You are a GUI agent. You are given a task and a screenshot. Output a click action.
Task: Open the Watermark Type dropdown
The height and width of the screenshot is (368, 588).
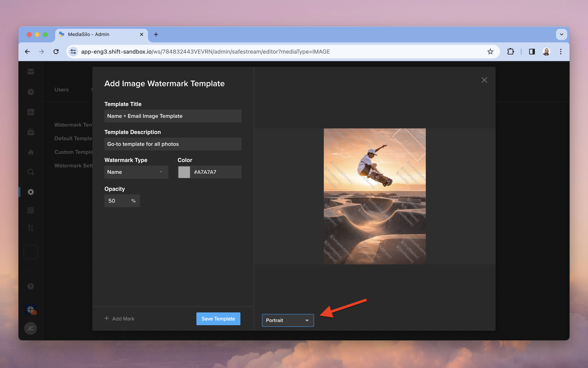tap(136, 172)
